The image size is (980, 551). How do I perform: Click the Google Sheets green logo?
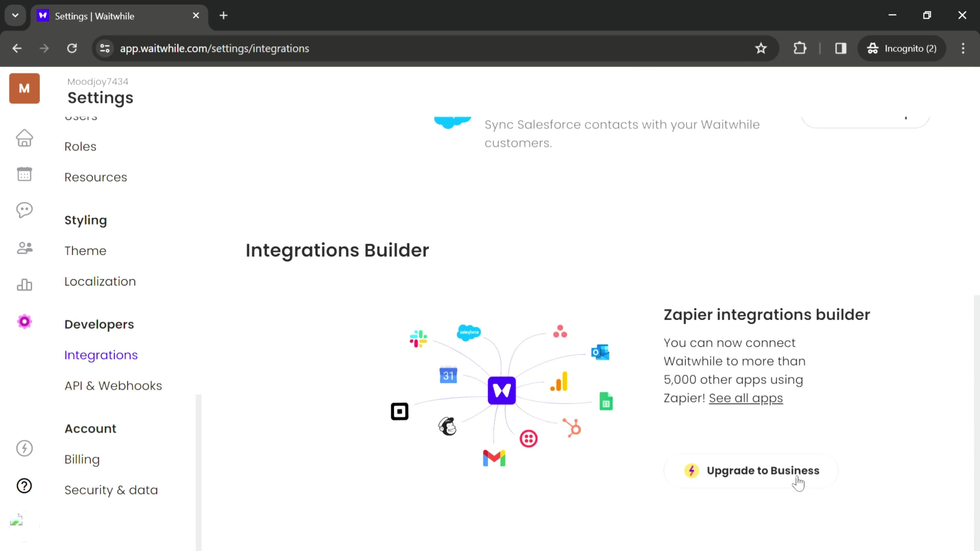point(606,401)
